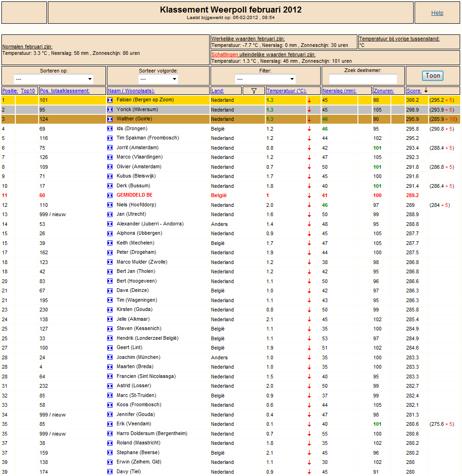Sort by the Score column header
Viewport: 462px width, 476px height.
[414, 91]
